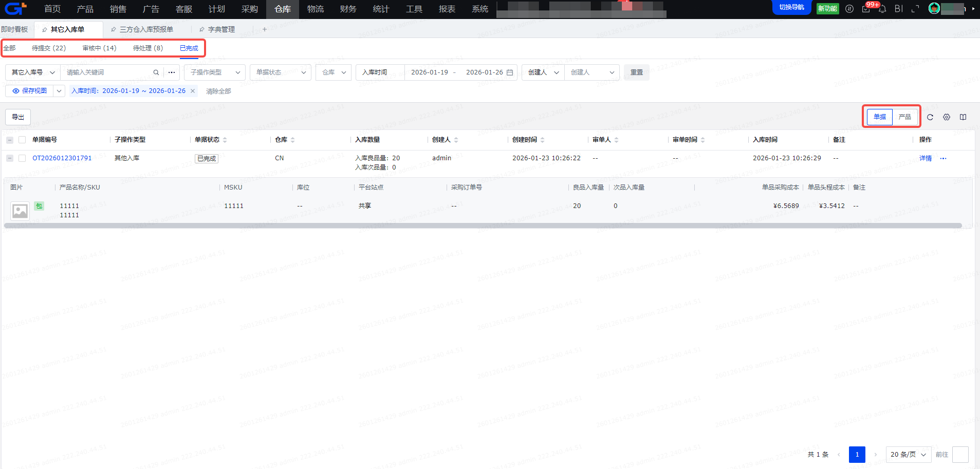The width and height of the screenshot is (980, 469).
Task: Open the more search options ellipsis
Action: [x=172, y=72]
